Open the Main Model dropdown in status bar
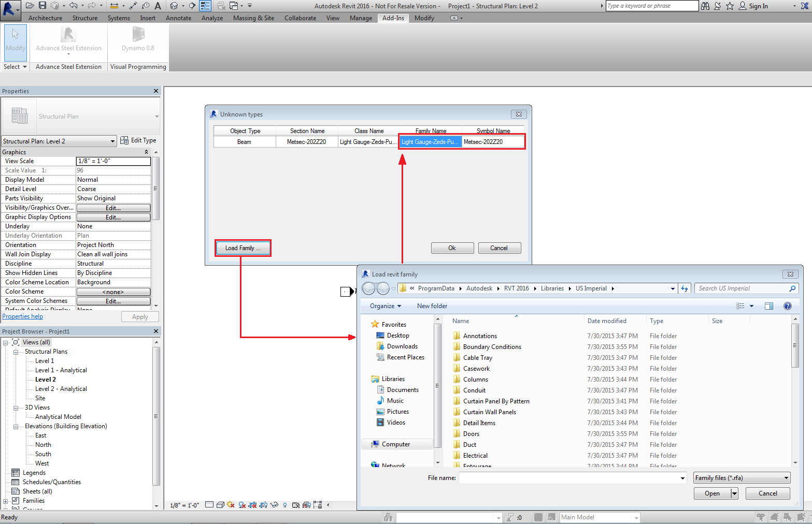812x524 pixels. point(636,517)
